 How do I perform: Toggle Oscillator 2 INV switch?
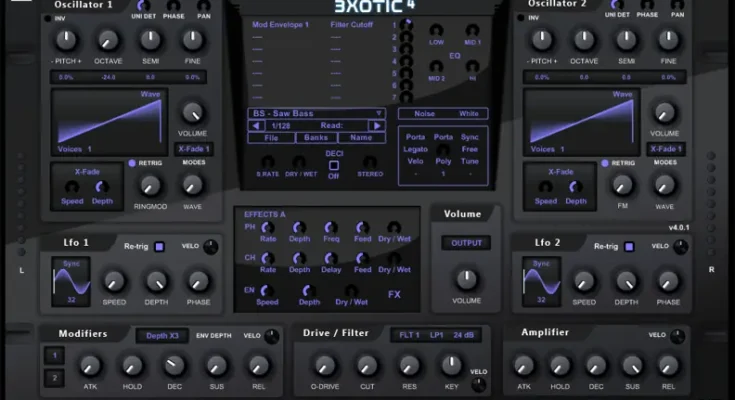pyautogui.click(x=521, y=18)
